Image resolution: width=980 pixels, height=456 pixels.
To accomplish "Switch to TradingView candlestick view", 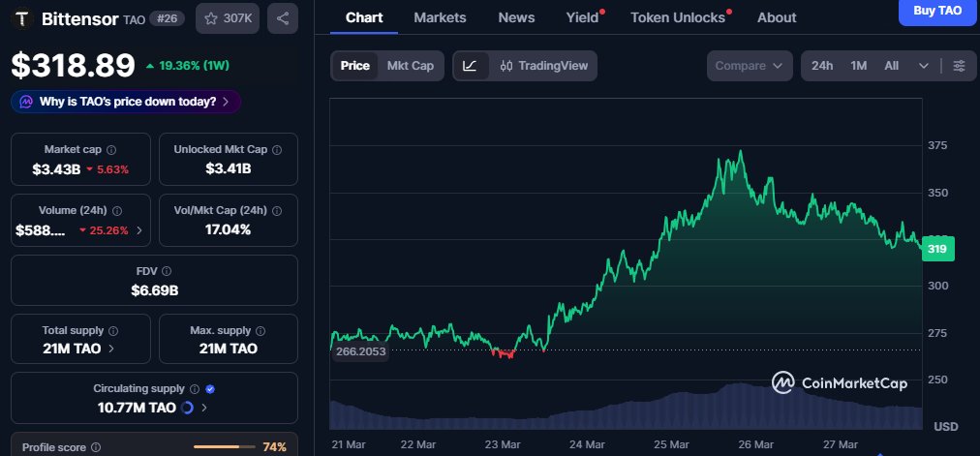I will tap(544, 66).
